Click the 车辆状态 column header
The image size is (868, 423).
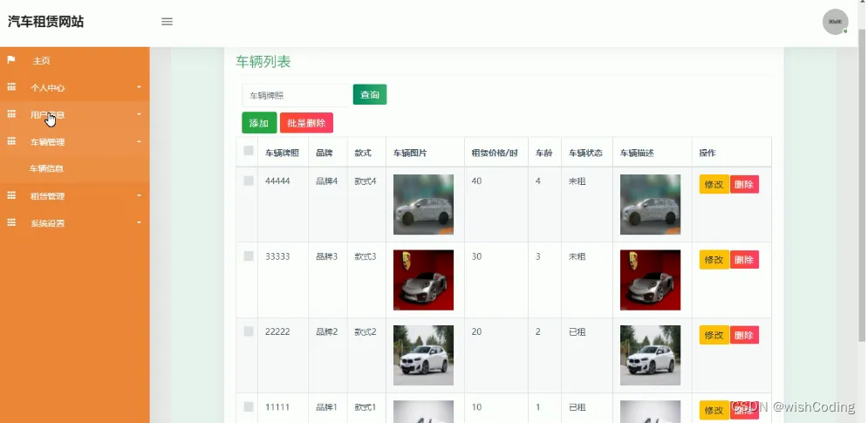tap(585, 153)
